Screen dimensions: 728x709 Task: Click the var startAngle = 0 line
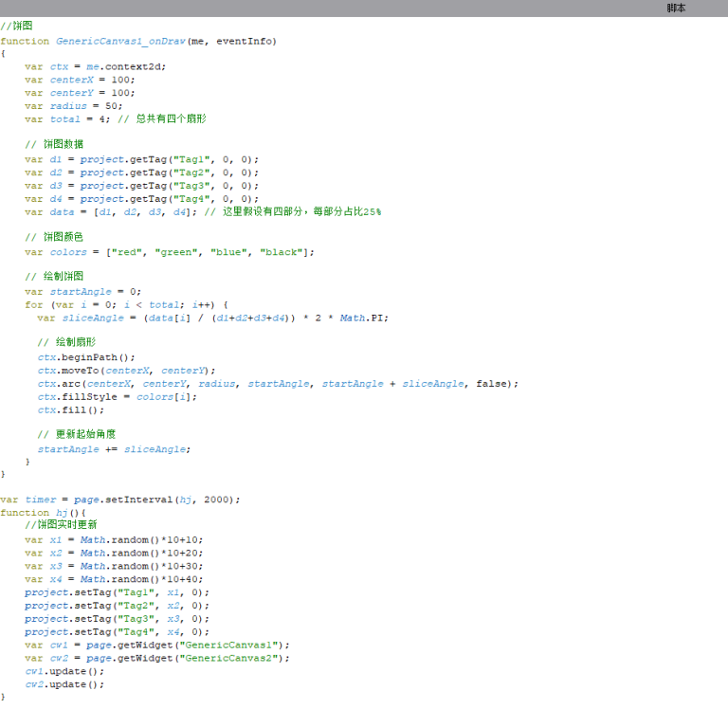click(x=83, y=292)
